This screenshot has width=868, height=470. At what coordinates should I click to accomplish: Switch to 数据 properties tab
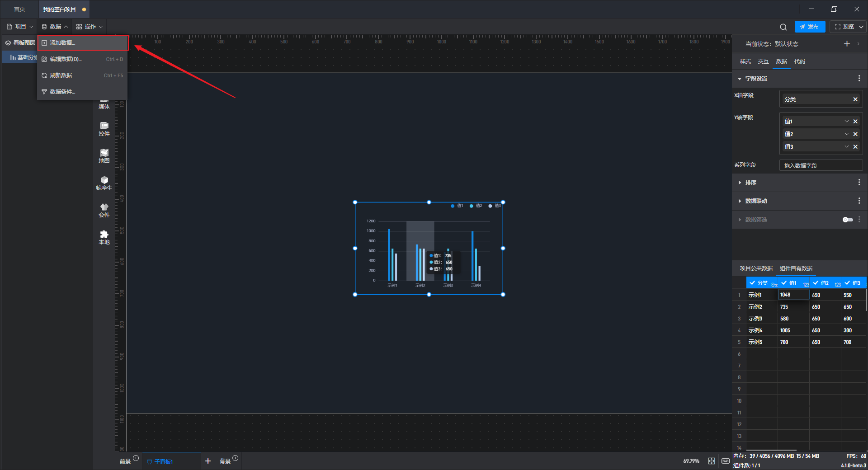click(x=781, y=61)
